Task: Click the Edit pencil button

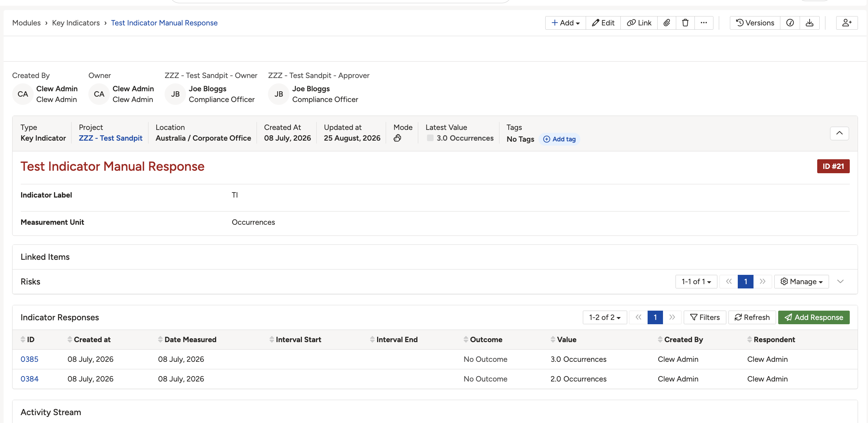Action: pos(603,23)
